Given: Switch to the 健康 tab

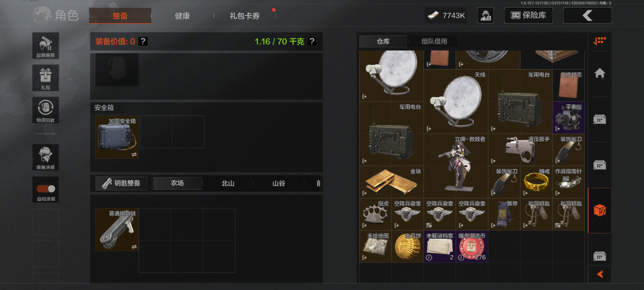Looking at the screenshot, I should pyautogui.click(x=182, y=16).
